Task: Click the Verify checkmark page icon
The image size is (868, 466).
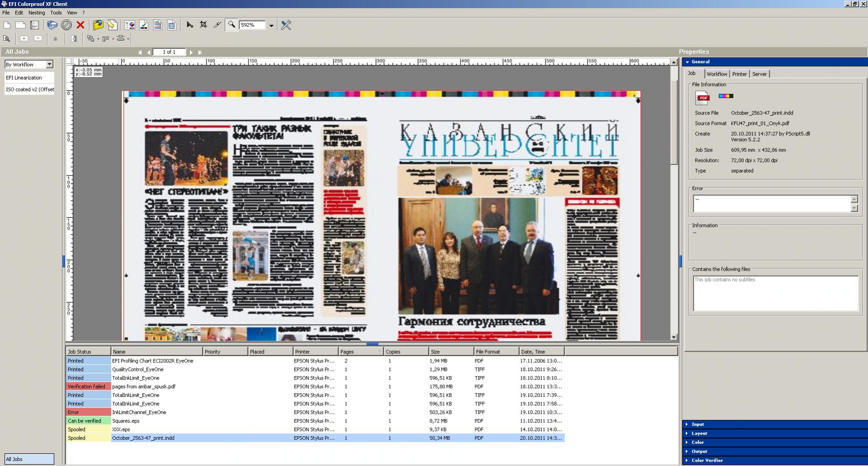Action: tap(144, 25)
